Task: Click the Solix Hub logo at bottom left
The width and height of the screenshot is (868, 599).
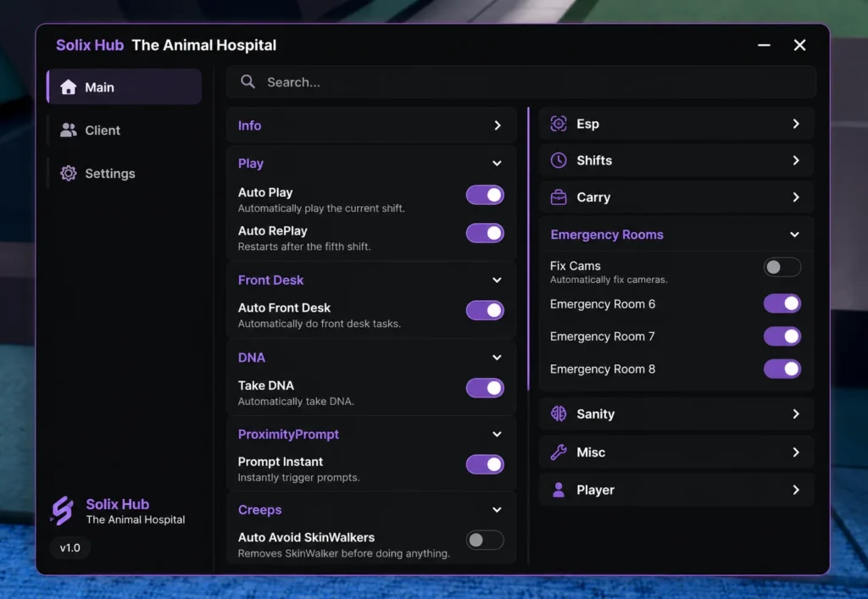Action: 62,510
